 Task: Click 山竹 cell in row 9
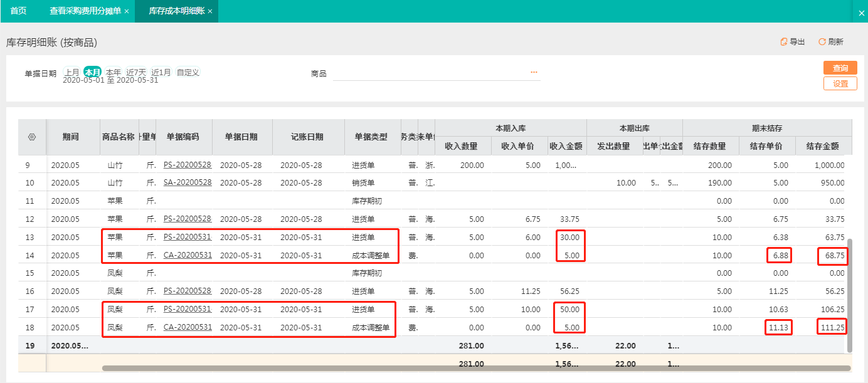[115, 165]
